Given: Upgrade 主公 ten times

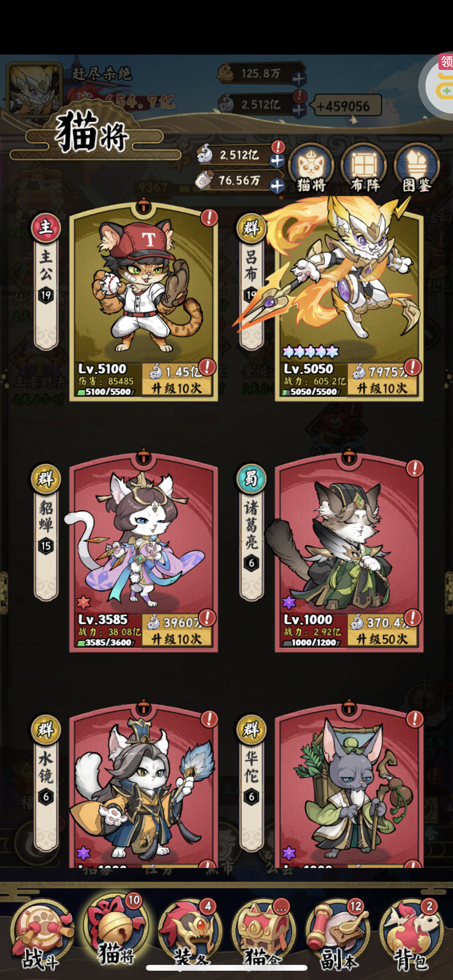Looking at the screenshot, I should (177, 380).
